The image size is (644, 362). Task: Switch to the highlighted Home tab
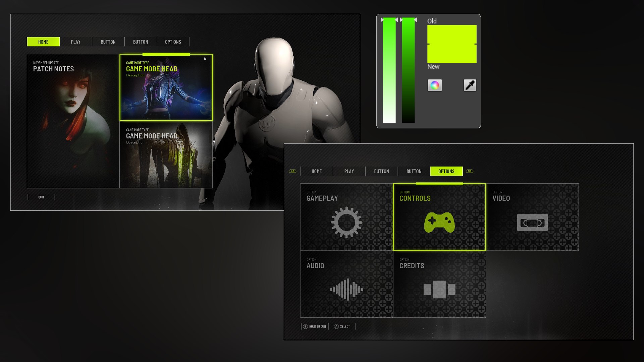(x=43, y=42)
